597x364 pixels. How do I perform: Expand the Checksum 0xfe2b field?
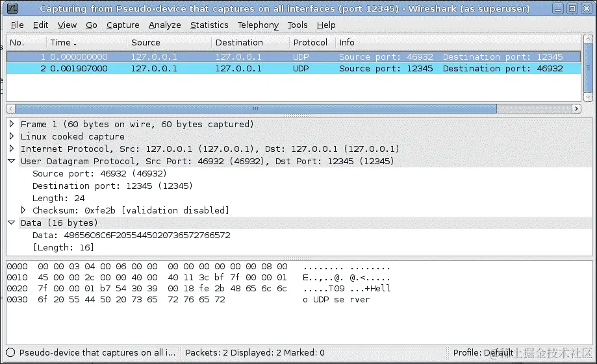[23, 210]
